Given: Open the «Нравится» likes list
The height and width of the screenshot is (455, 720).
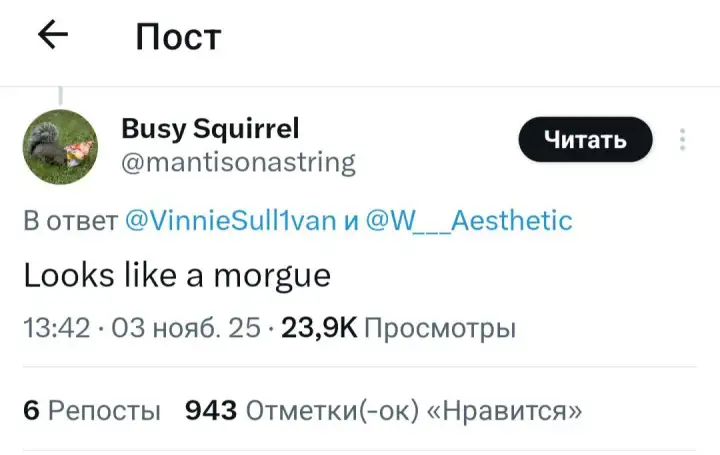Looking at the screenshot, I should (505, 410).
